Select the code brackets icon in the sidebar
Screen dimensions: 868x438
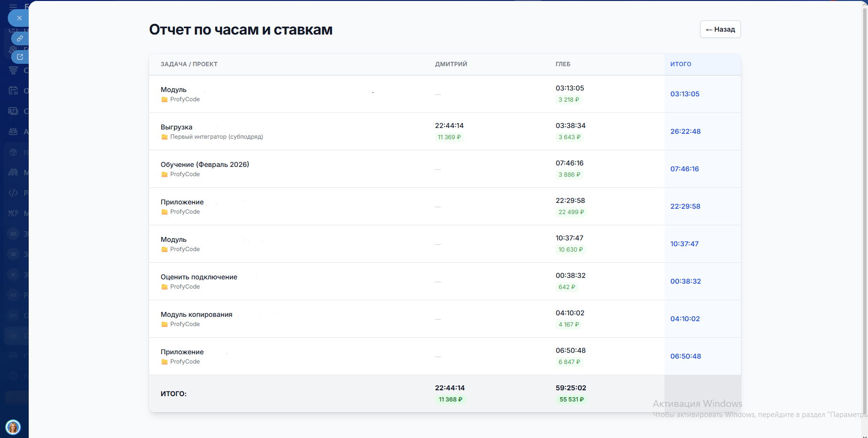point(13,193)
